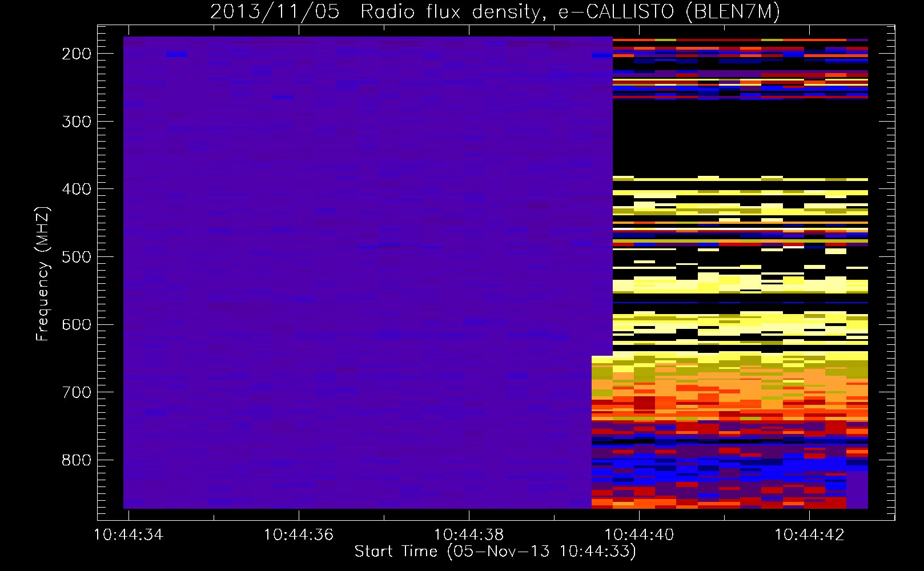
Task: Click the '600' frequency axis label
Action: coord(77,324)
